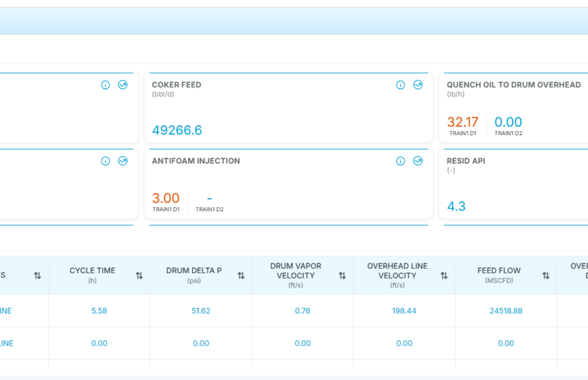
Task: Sort table by Drum Vapor Velocity column
Action: (342, 276)
